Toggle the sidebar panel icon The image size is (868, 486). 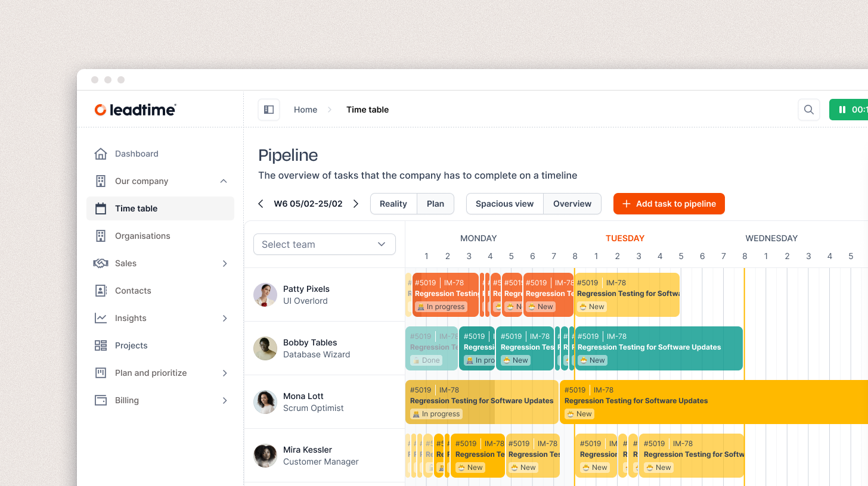point(269,110)
